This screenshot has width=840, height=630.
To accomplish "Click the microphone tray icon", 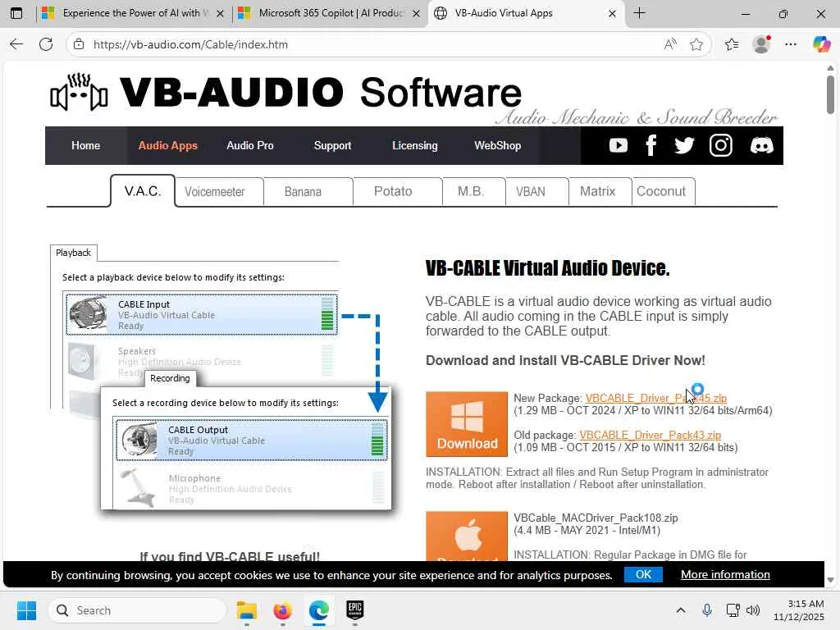I will (x=706, y=610).
